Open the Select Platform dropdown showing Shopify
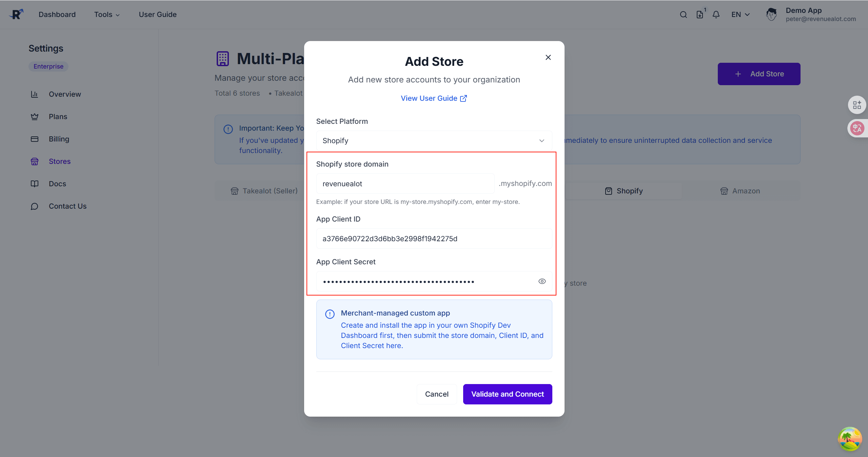 coord(434,140)
